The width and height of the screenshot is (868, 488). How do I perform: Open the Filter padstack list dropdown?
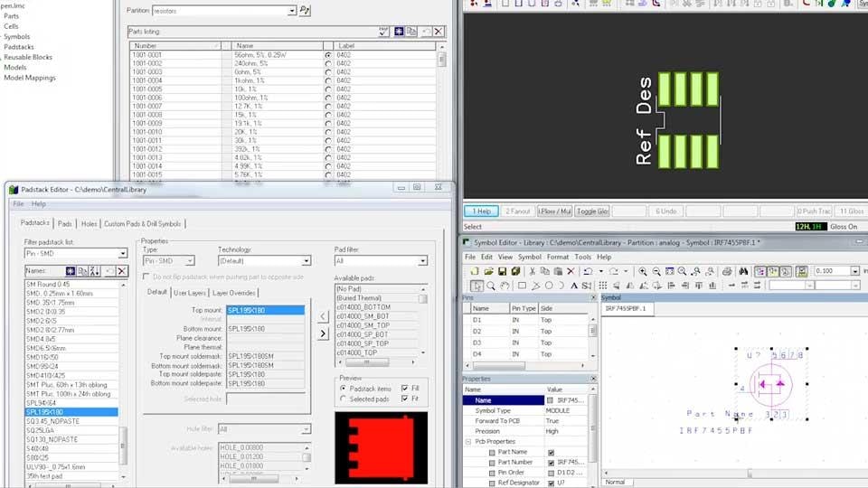[122, 253]
